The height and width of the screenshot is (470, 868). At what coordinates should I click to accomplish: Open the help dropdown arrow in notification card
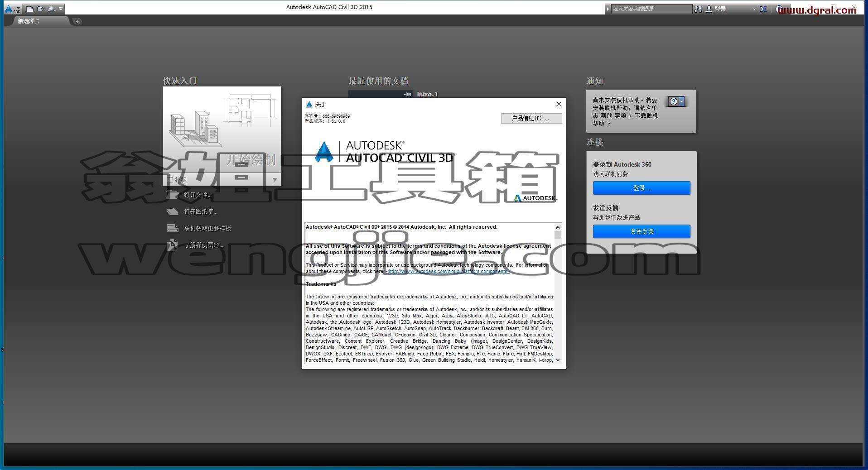[681, 101]
